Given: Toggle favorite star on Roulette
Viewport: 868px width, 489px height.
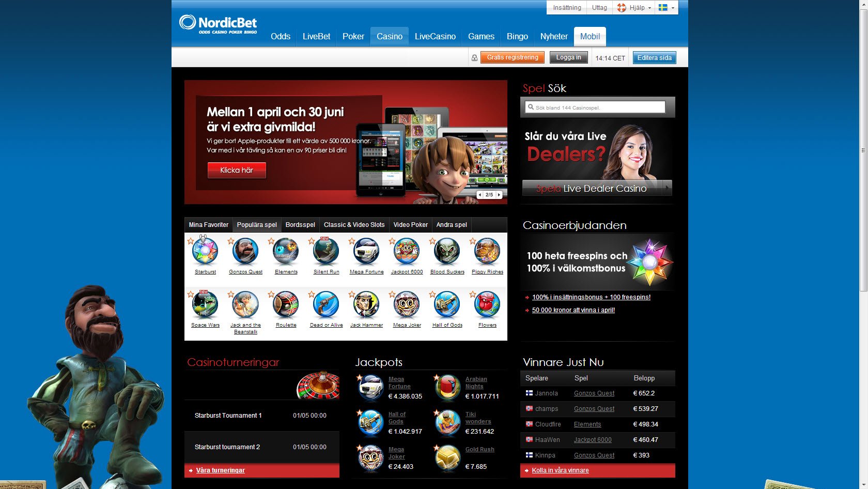Looking at the screenshot, I should click(x=271, y=294).
